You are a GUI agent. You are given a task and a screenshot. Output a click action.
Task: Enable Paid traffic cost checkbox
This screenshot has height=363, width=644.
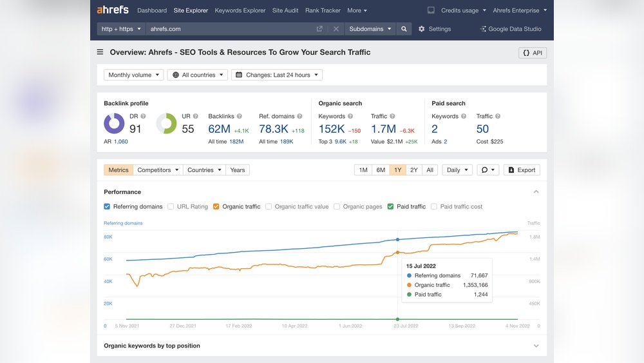tap(433, 206)
